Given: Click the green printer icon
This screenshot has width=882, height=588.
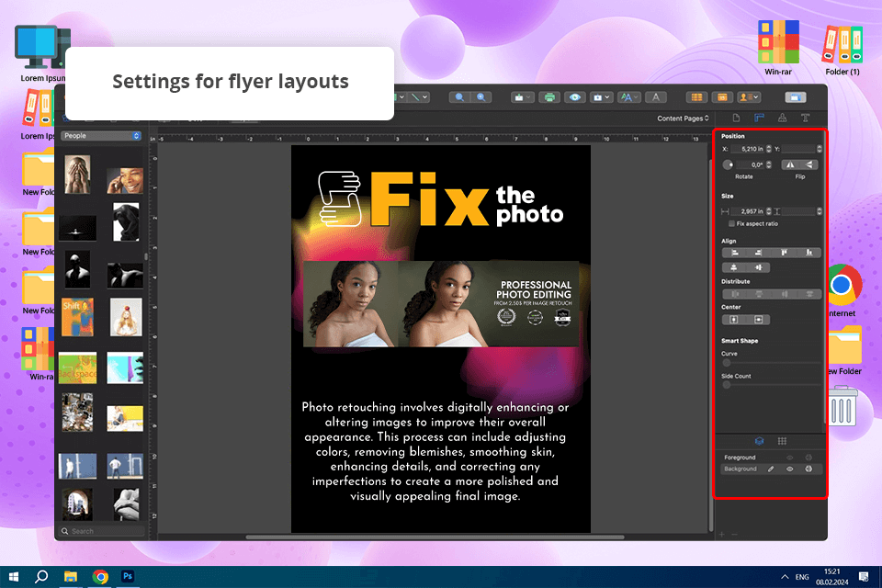Looking at the screenshot, I should 549,97.
